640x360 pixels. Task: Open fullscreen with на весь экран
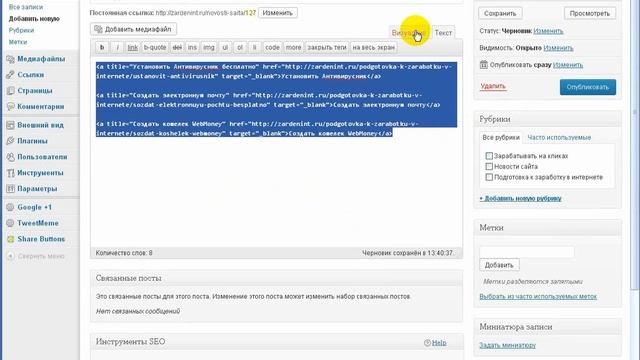[373, 47]
